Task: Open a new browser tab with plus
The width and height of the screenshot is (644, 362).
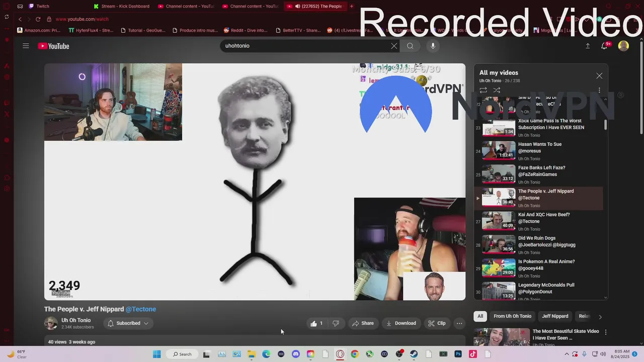Action: tap(352, 6)
